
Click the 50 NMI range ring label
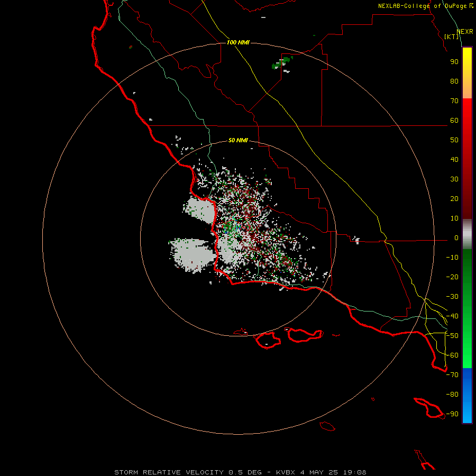tap(238, 140)
